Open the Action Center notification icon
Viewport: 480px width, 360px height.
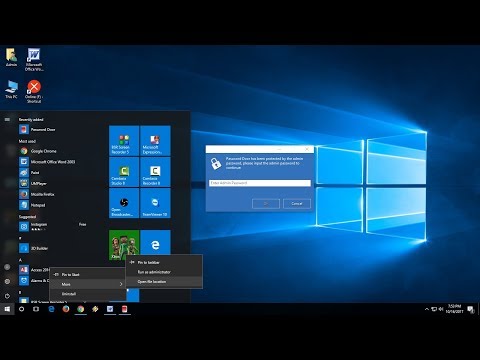471,309
